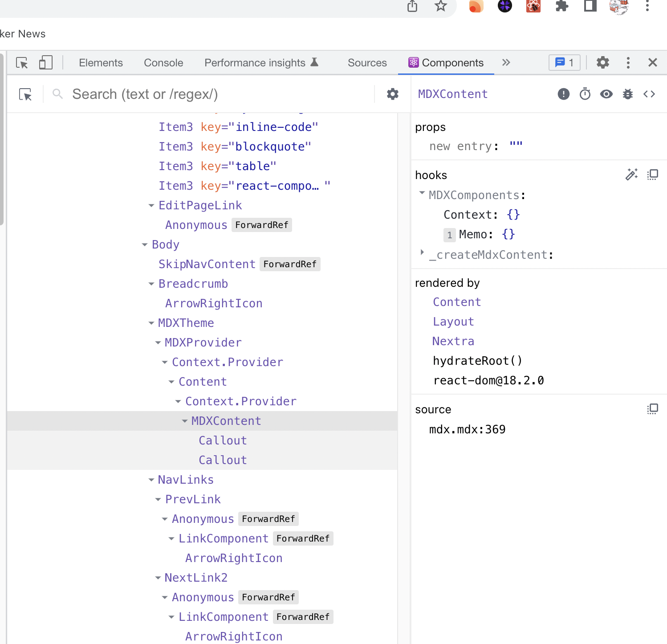Collapse the MDXTheme tree node

pyautogui.click(x=151, y=322)
